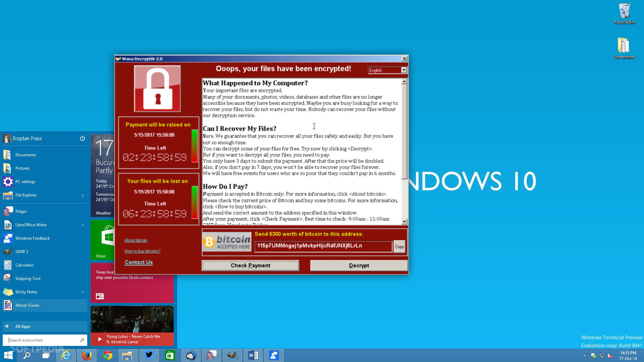Launch Pidgin from Start menu
Screen dimensions: 644x362
45,211
